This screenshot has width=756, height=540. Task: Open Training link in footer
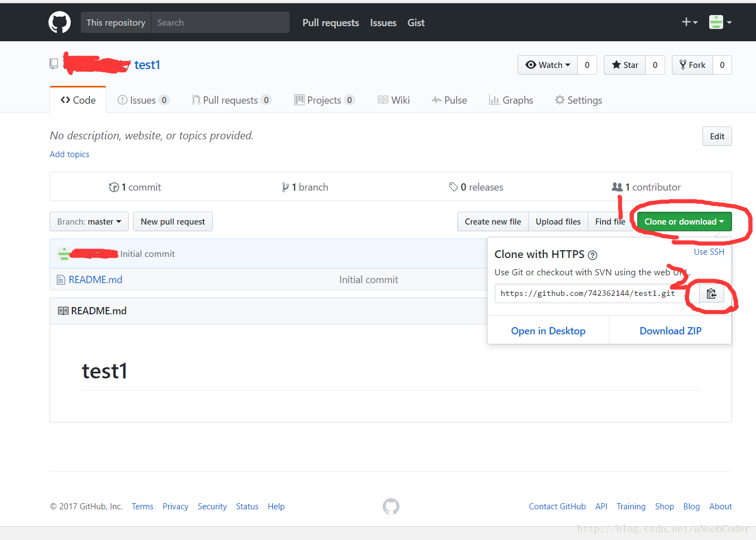pos(631,506)
